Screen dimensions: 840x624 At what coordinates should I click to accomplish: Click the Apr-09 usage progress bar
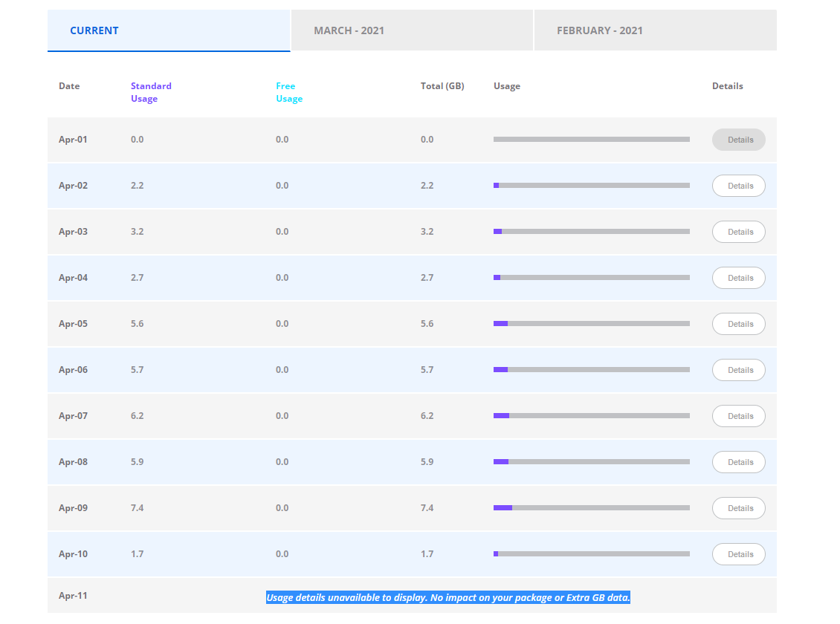(x=592, y=508)
